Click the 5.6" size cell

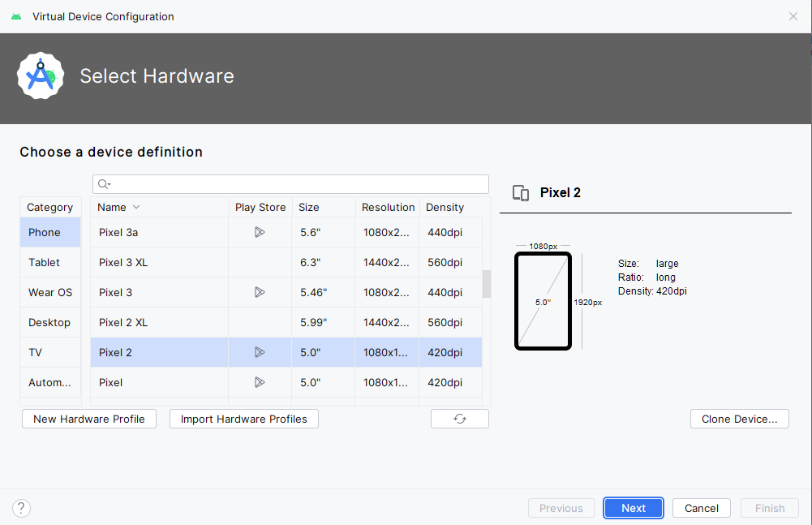(324, 232)
